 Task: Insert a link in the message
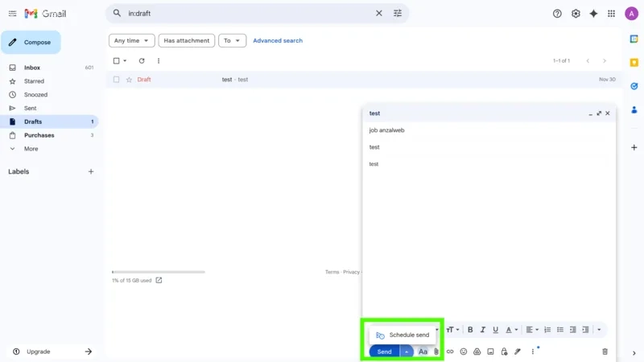tap(450, 352)
